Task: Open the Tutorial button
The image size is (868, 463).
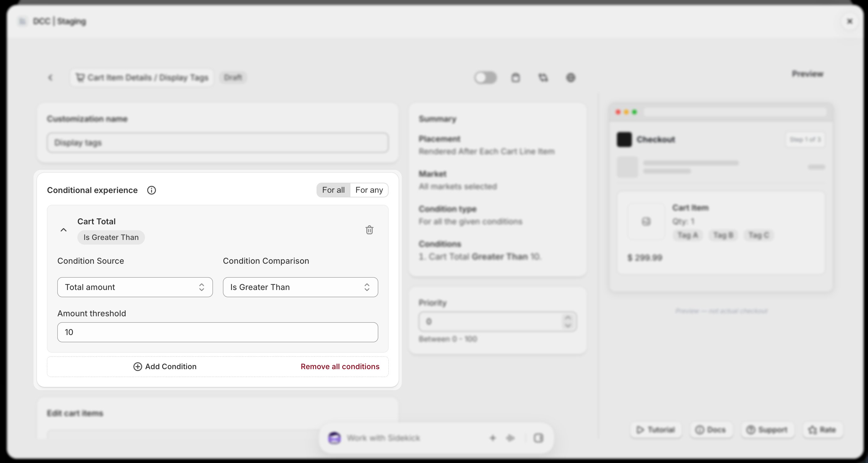Action: point(656,430)
